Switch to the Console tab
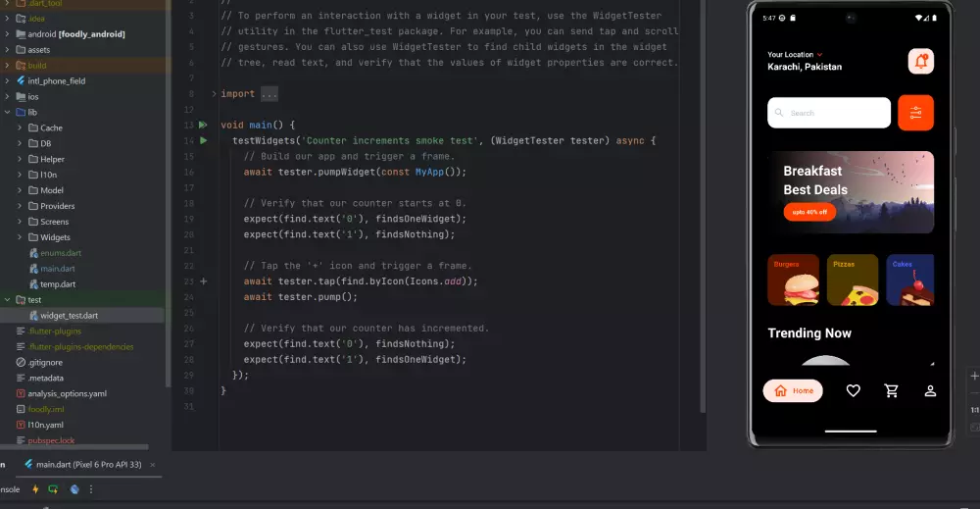Screen dimensions: 980x509 pyautogui.click(x=10, y=489)
